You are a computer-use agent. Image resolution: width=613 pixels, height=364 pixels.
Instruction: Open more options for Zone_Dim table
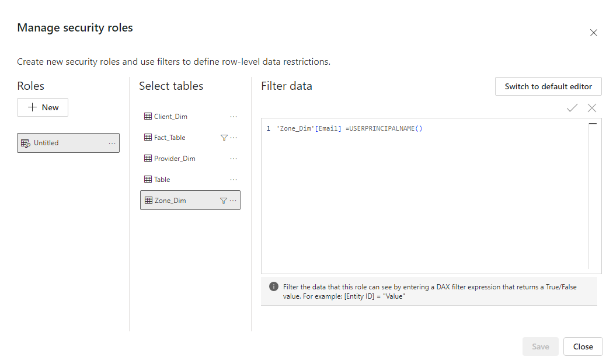233,201
